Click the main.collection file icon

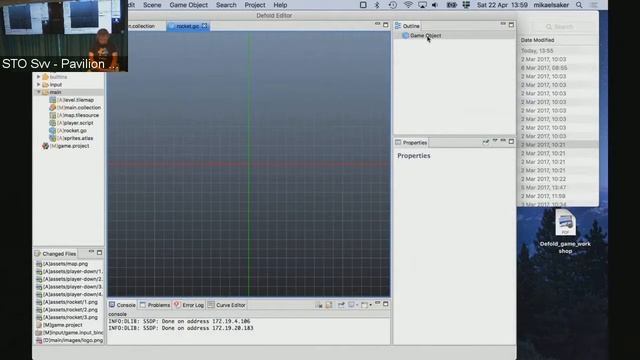[x=53, y=108]
